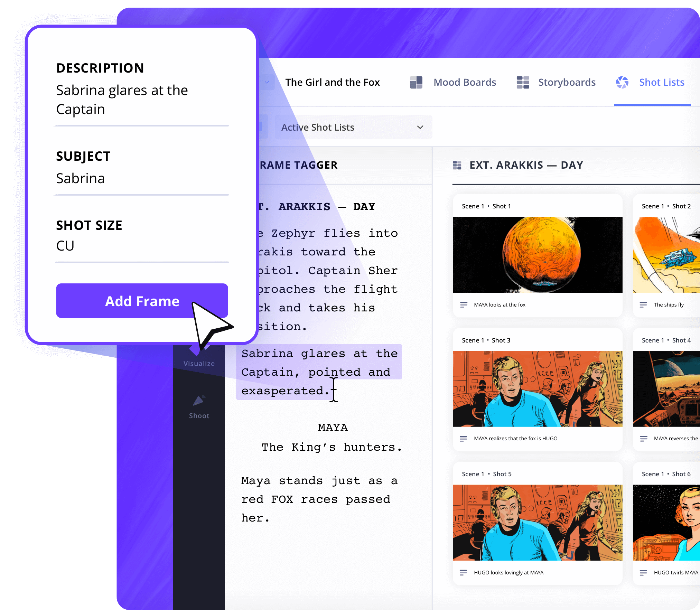Click the FRAME TAGGER panel heading
Screen dimensions: 700x610
point(298,165)
